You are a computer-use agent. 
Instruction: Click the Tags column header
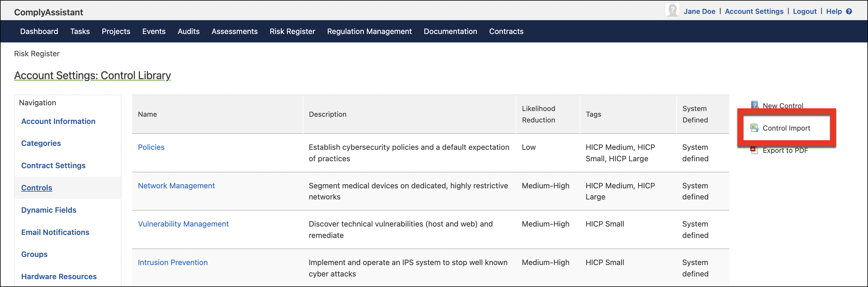tap(628, 114)
